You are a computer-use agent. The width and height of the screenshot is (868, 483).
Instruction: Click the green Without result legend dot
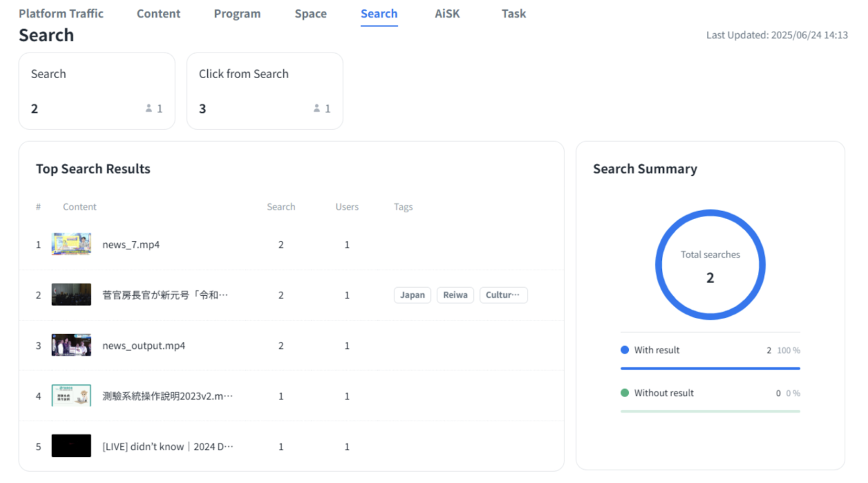624,393
